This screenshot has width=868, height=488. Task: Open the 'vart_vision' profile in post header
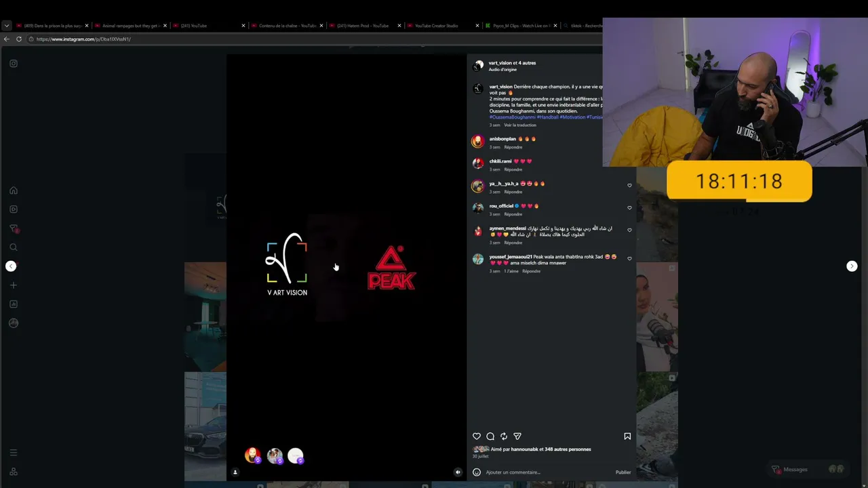click(500, 63)
